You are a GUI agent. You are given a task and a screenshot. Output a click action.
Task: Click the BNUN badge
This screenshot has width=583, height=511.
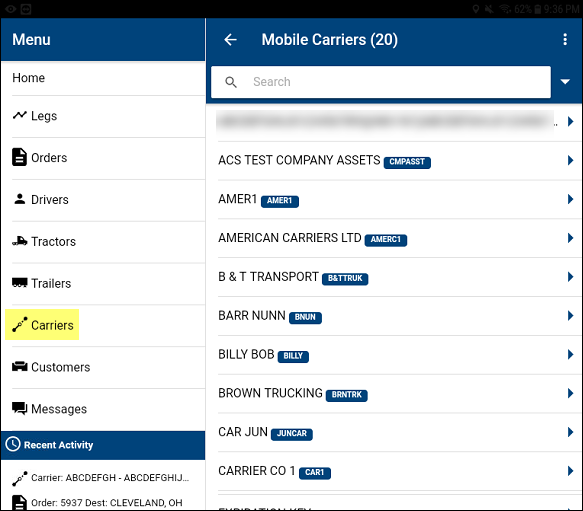305,317
